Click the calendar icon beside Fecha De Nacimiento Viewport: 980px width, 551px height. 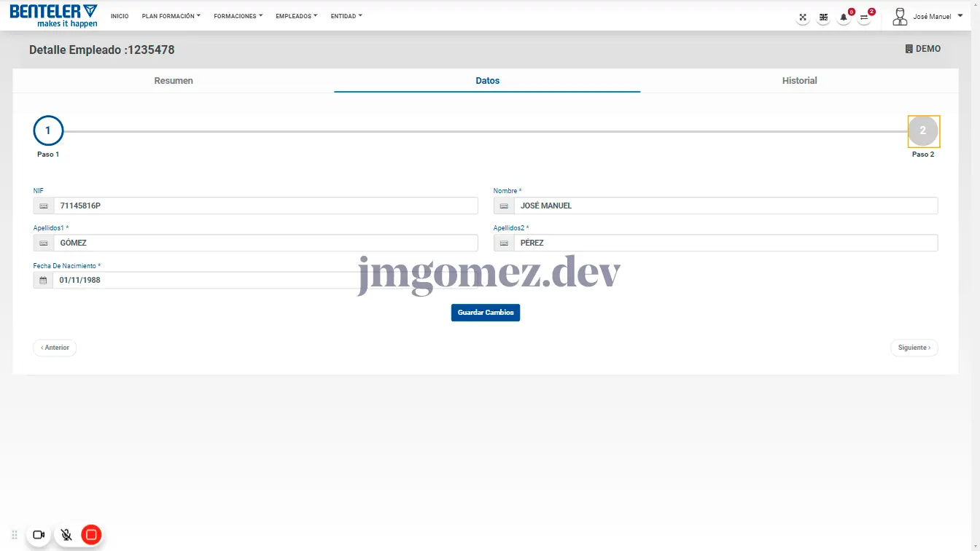tap(43, 281)
